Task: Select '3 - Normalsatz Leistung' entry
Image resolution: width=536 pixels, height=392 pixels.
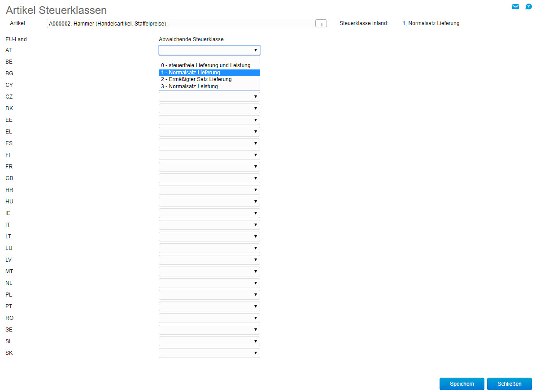Action: point(209,86)
